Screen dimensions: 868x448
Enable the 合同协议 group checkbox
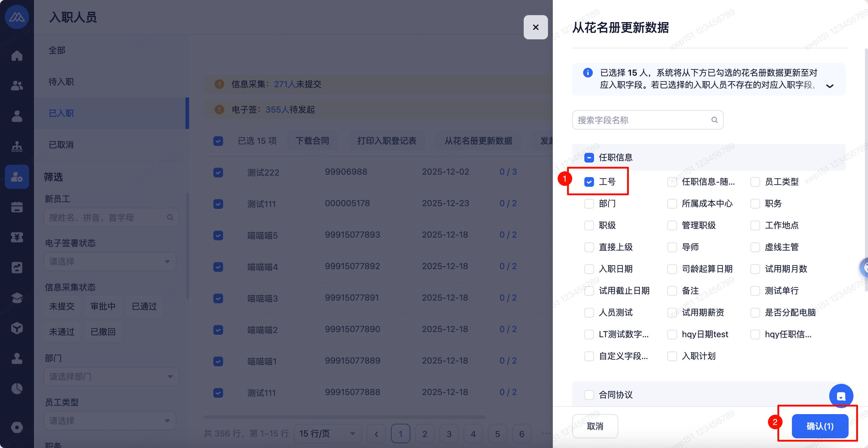pos(589,394)
